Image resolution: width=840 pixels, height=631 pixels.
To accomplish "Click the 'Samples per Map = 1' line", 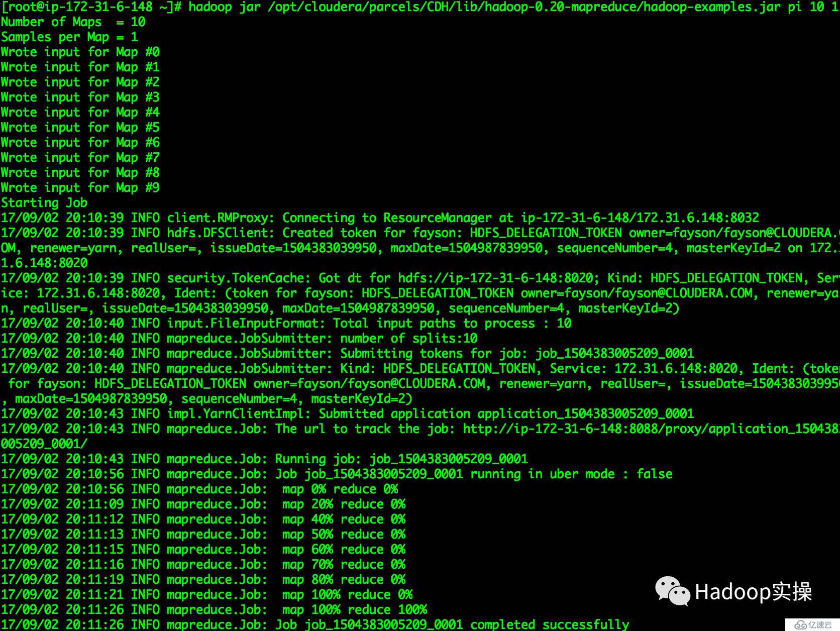I will [x=69, y=37].
